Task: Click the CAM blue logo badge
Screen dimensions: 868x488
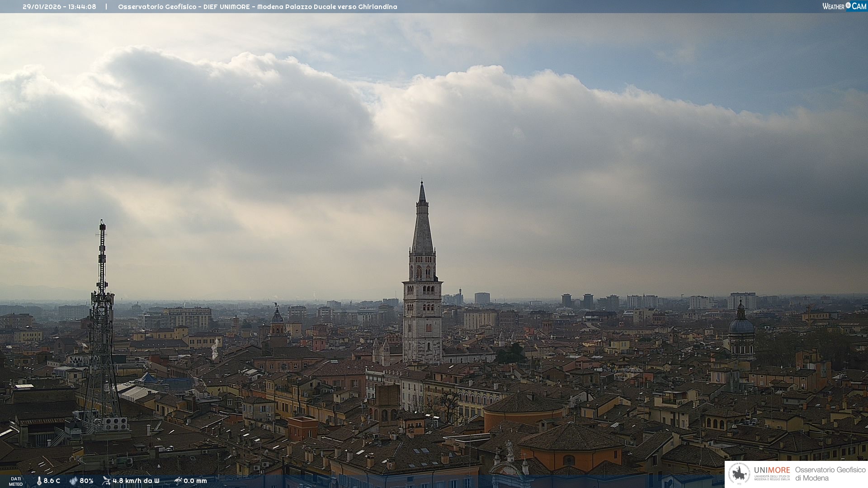Action: pyautogui.click(x=859, y=6)
